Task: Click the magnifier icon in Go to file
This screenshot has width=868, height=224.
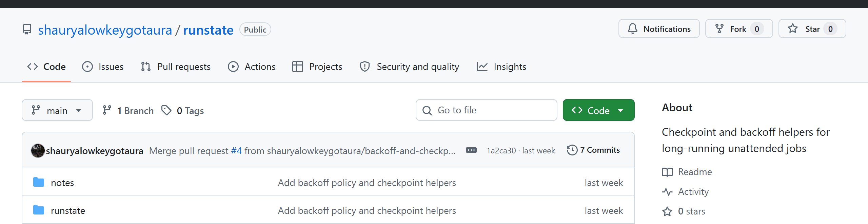Action: tap(427, 110)
